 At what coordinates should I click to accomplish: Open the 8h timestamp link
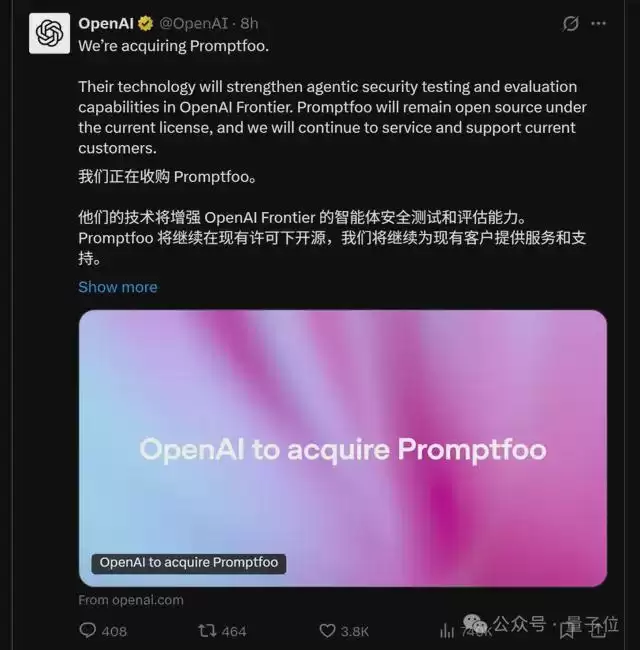[249, 24]
